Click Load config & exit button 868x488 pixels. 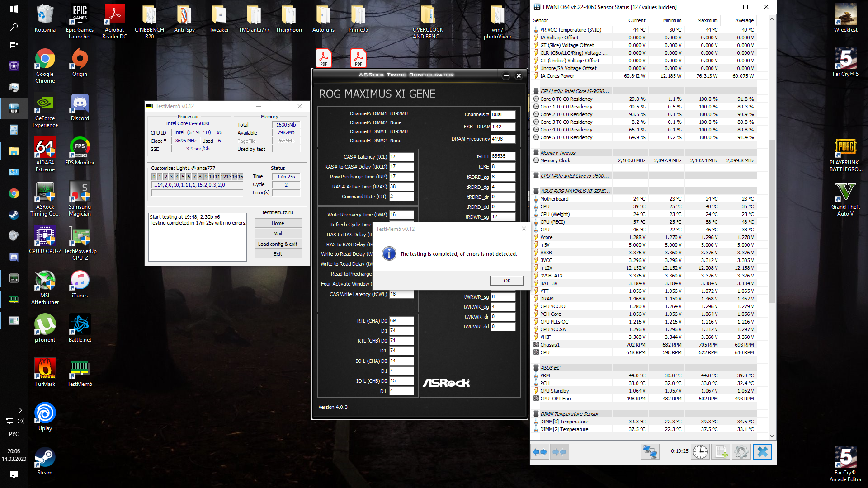[278, 244]
